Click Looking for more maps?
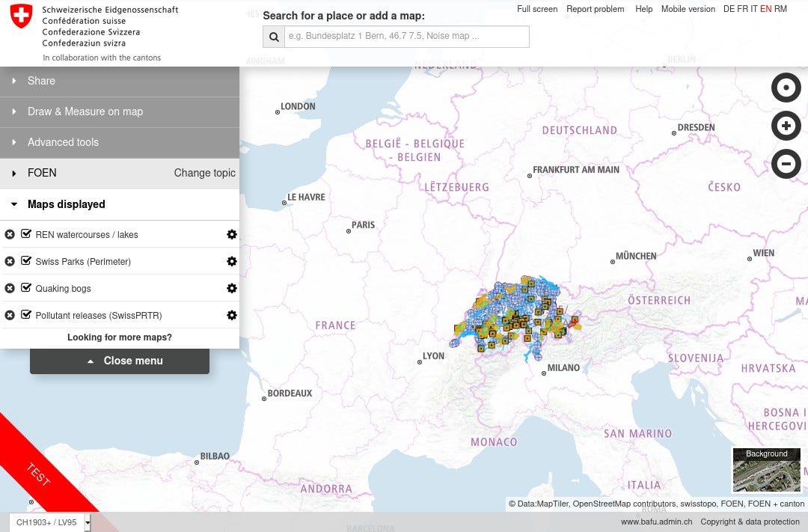The width and height of the screenshot is (808, 532). pos(120,337)
